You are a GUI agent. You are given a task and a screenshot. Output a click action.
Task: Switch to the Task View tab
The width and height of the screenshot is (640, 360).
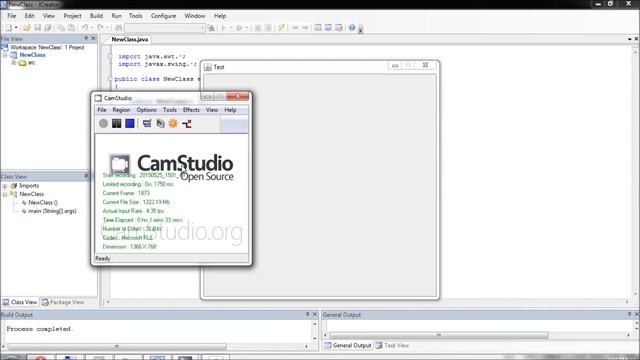click(x=392, y=345)
